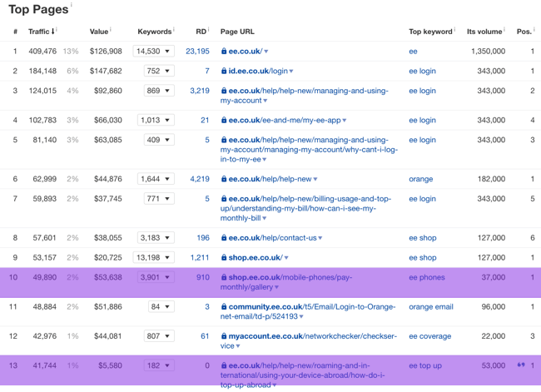
Task: Sort table by Value column header
Action: [x=99, y=32]
